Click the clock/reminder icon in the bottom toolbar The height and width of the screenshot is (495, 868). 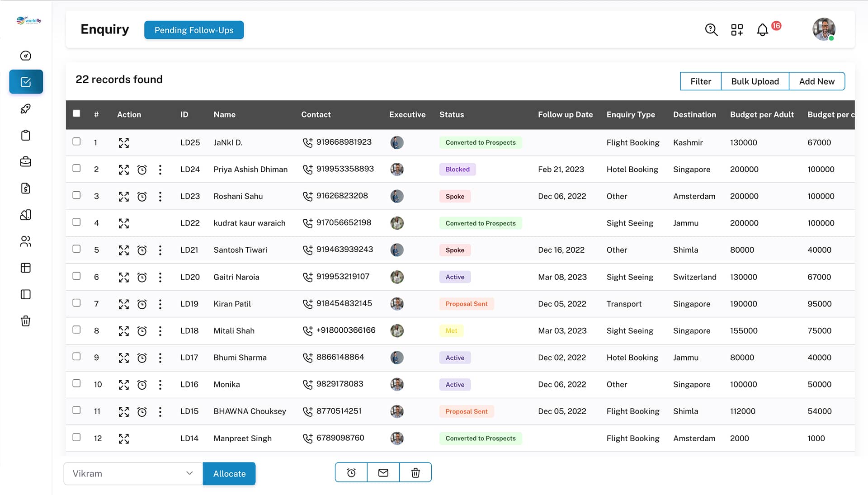pyautogui.click(x=352, y=472)
